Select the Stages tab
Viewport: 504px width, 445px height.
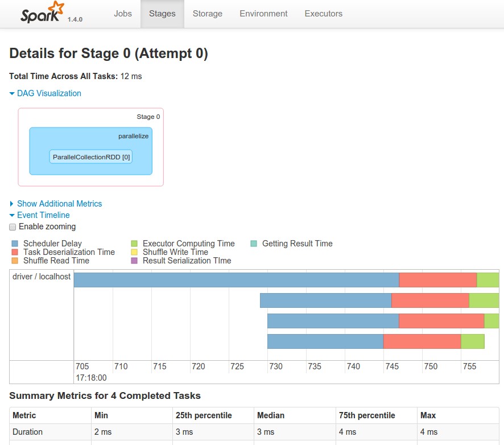click(x=162, y=14)
